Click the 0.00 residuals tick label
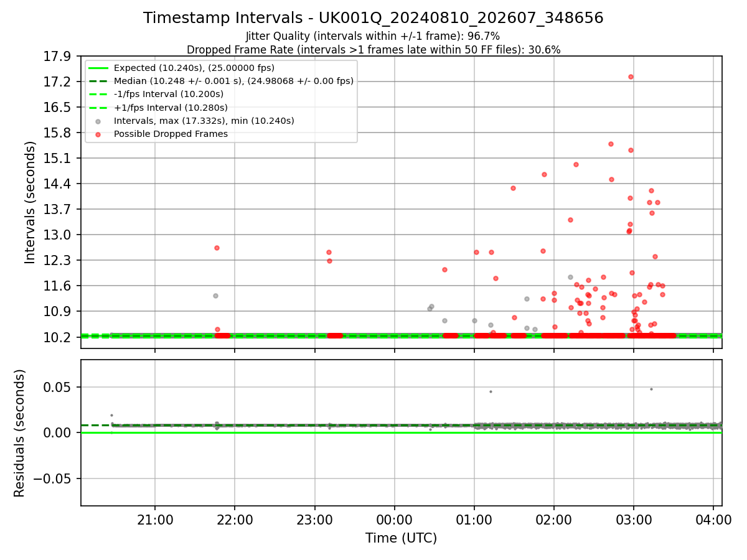Screen dimensions: 747x560 pos(59,433)
